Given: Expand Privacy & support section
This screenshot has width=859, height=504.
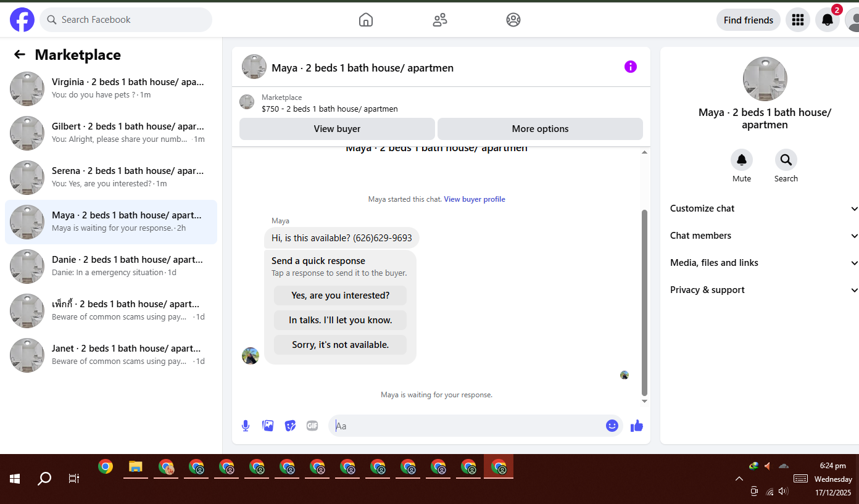Looking at the screenshot, I should [764, 290].
